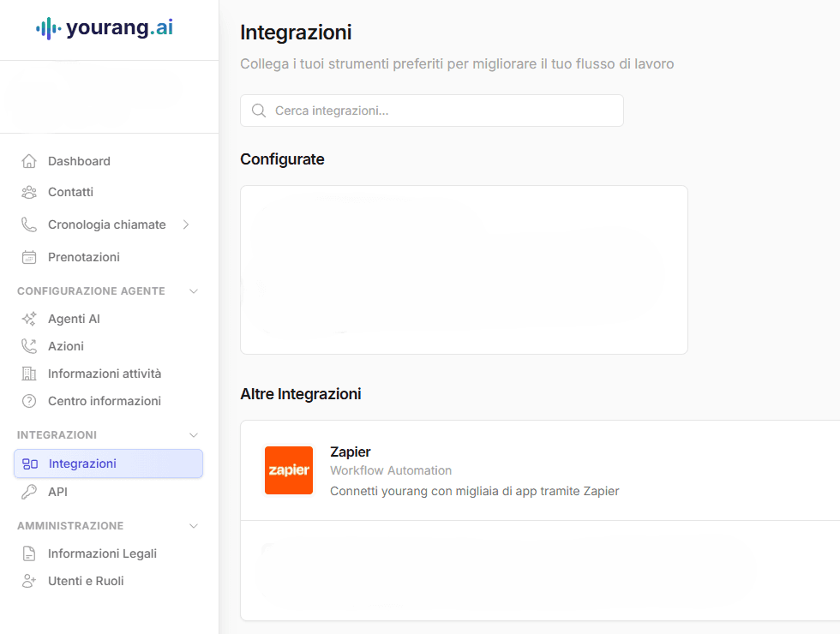Click the Centro informazioni question icon
The width and height of the screenshot is (840, 634).
click(x=29, y=401)
